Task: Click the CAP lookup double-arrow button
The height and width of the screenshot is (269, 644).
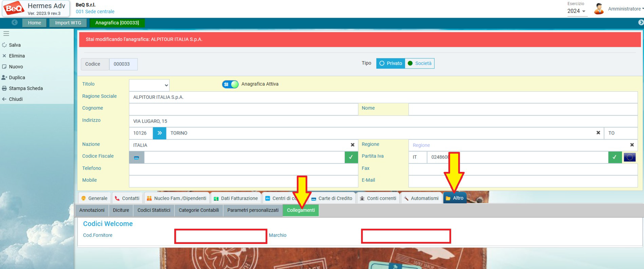Action: tap(160, 133)
